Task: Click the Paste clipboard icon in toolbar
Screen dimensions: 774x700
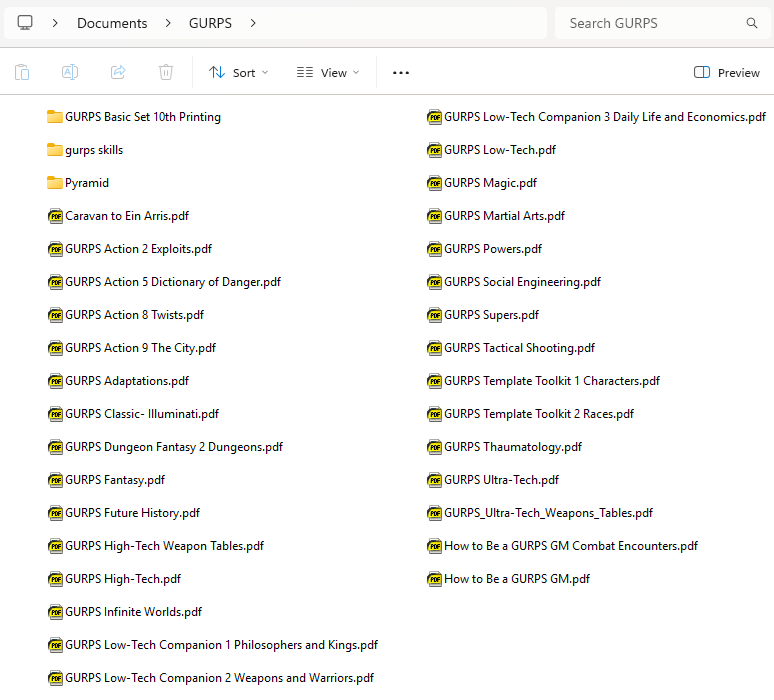Action: point(22,73)
